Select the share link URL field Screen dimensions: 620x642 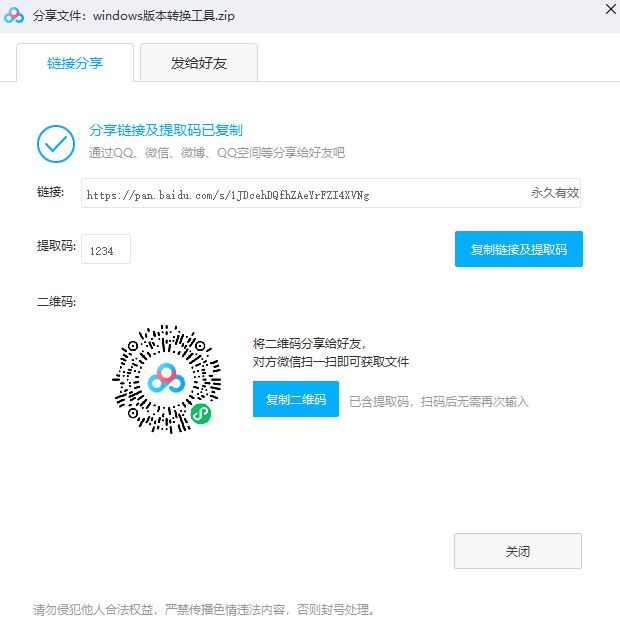tap(331, 193)
